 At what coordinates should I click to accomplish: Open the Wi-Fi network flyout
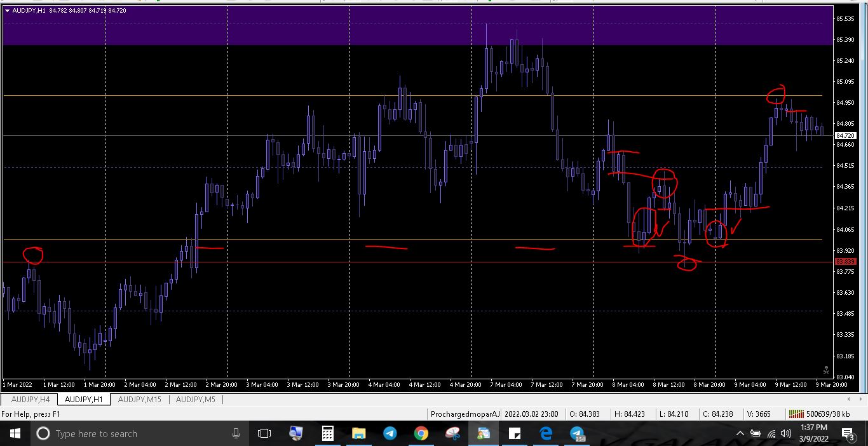771,433
